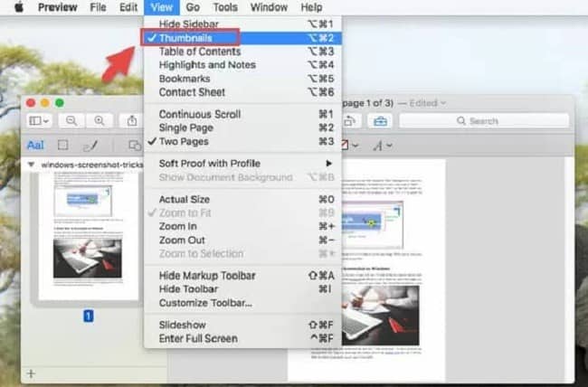Choose Zoom Out from View menu
Image resolution: width=588 pixels, height=387 pixels.
point(242,240)
